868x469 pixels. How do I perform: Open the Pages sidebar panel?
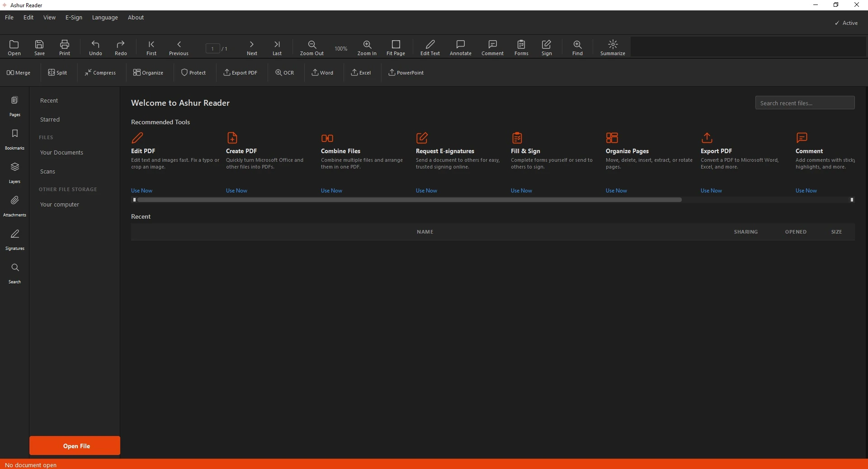tap(15, 106)
